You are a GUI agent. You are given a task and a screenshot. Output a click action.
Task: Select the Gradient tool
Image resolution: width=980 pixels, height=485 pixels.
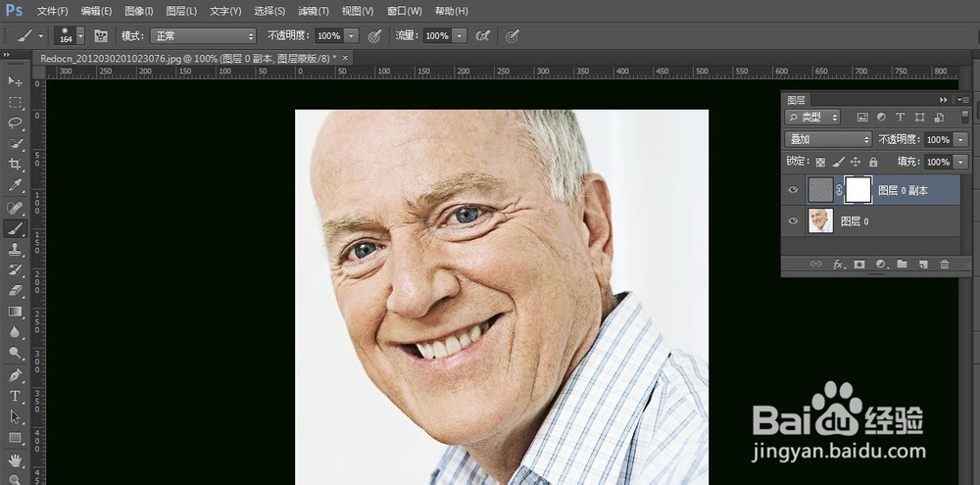coord(15,312)
